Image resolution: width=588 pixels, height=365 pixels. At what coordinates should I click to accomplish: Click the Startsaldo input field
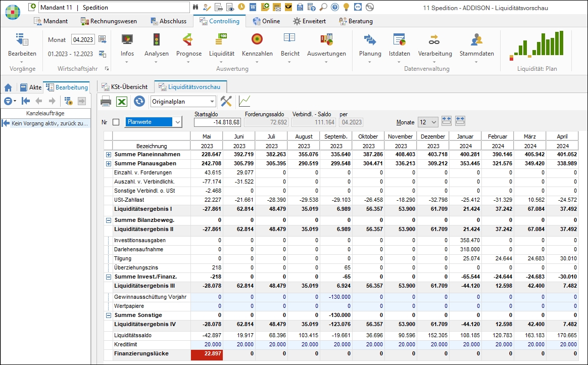pyautogui.click(x=217, y=122)
